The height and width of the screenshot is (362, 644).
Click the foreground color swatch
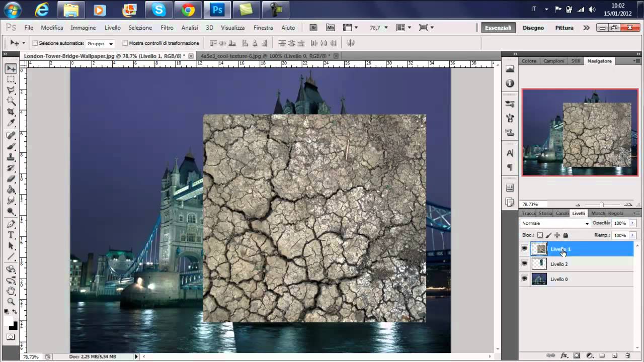pyautogui.click(x=9, y=321)
